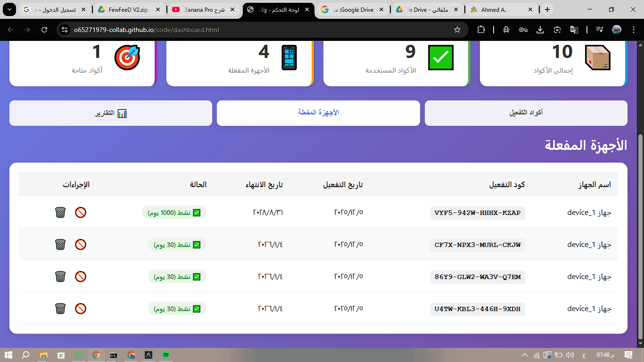Open Chrome three-dot menu

click(632, 30)
